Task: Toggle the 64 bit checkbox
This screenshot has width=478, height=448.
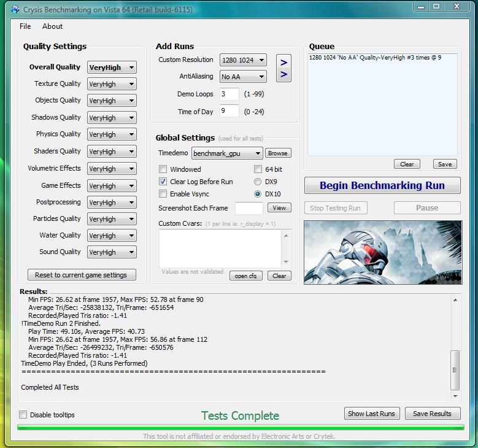Action: 258,169
